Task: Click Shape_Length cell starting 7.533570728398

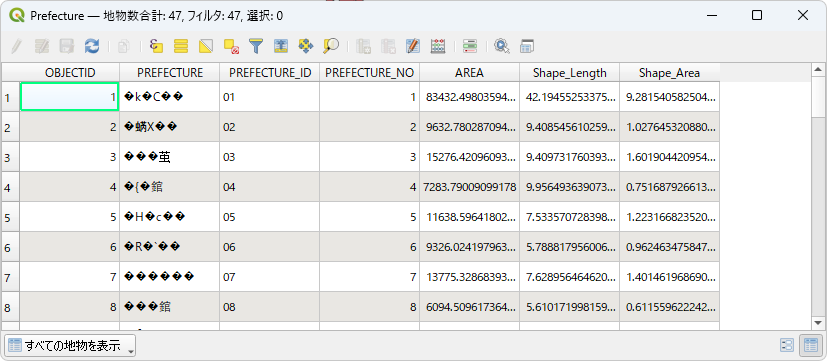Action: point(570,217)
